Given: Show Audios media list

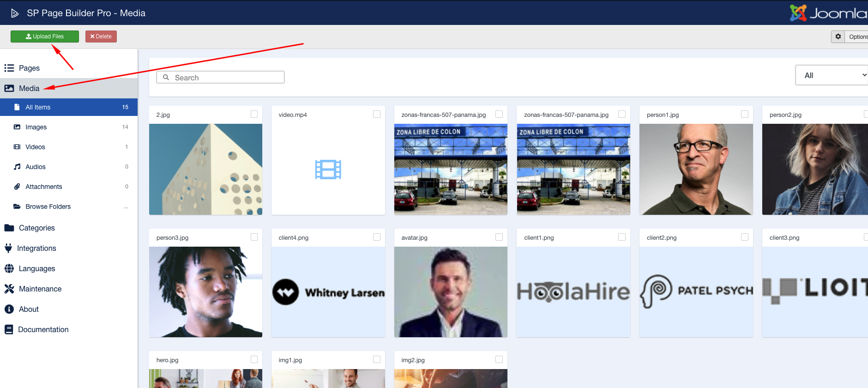Looking at the screenshot, I should (x=69, y=167).
